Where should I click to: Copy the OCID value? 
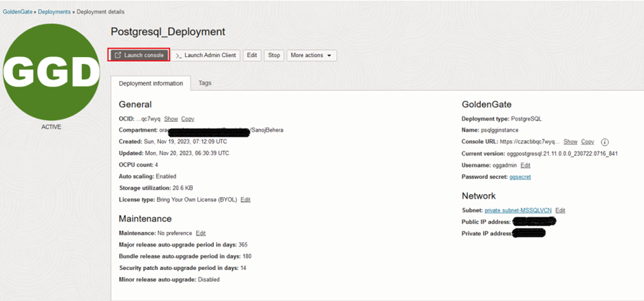tap(188, 119)
